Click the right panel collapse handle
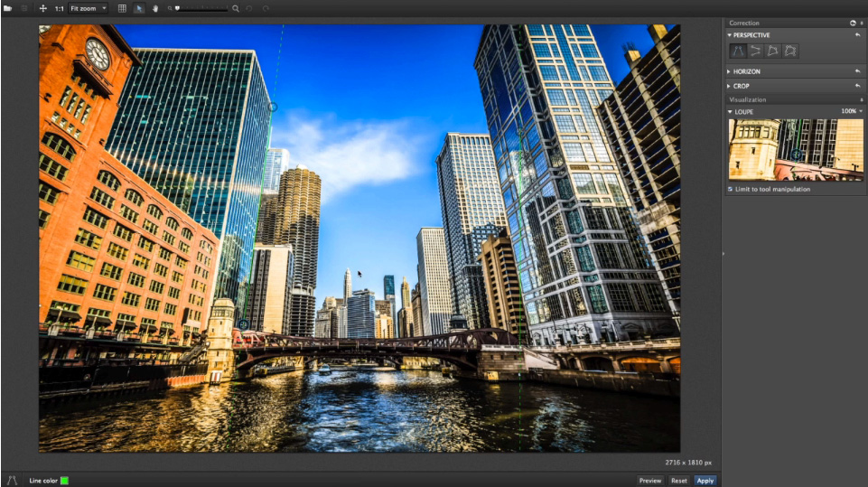The image size is (868, 487). point(723,254)
